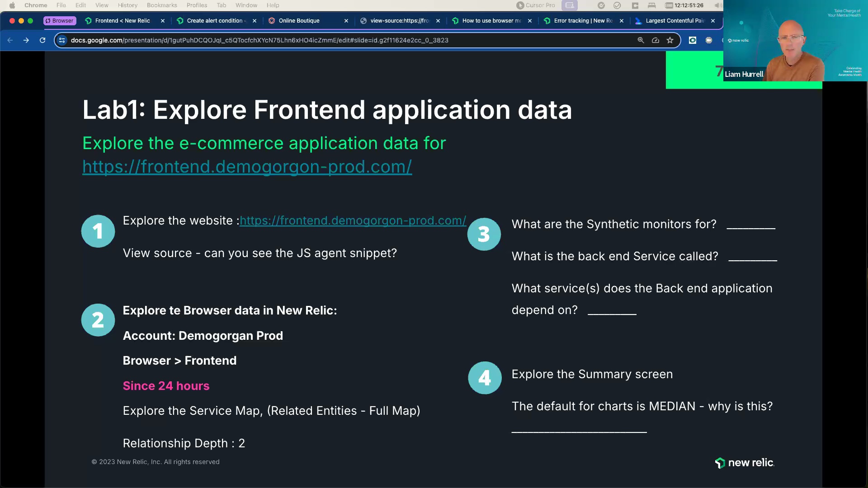Open the Browser tab group label
The image size is (868, 488).
[59, 21]
